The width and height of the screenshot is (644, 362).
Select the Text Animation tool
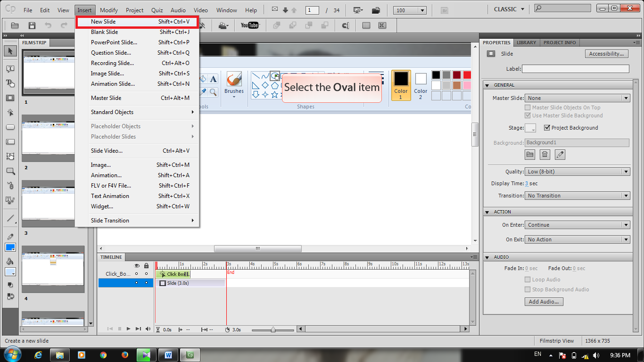pos(10,200)
